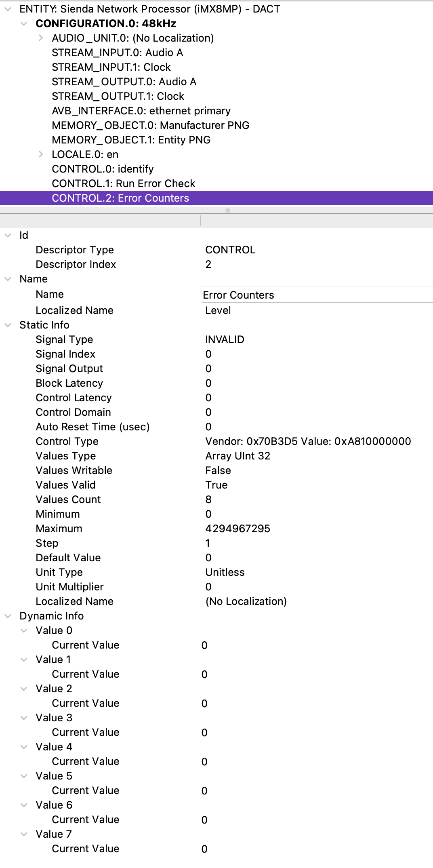Select the AUDIO_UNIT.0: (No Localization) row
This screenshot has height=868, width=433.
point(216,38)
